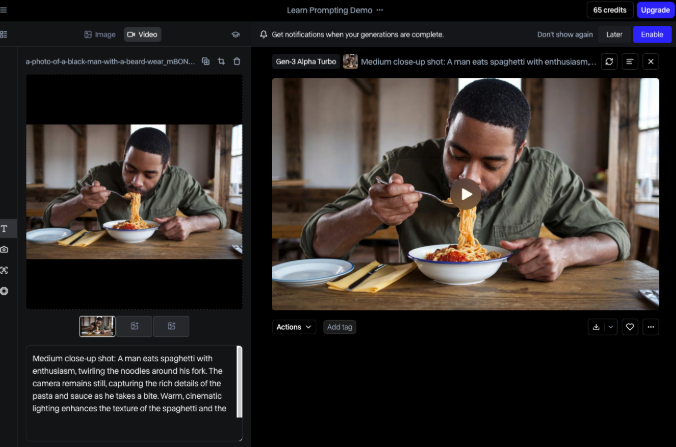Screen dimensions: 676x447
Task: Click the Don't show again link
Action: 565,34
